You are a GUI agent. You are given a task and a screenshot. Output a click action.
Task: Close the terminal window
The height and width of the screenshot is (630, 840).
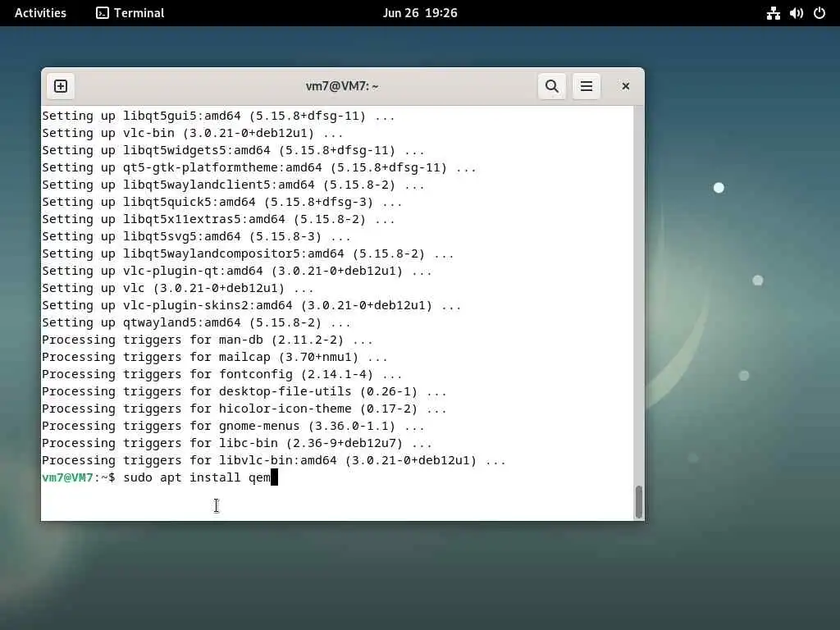625,86
